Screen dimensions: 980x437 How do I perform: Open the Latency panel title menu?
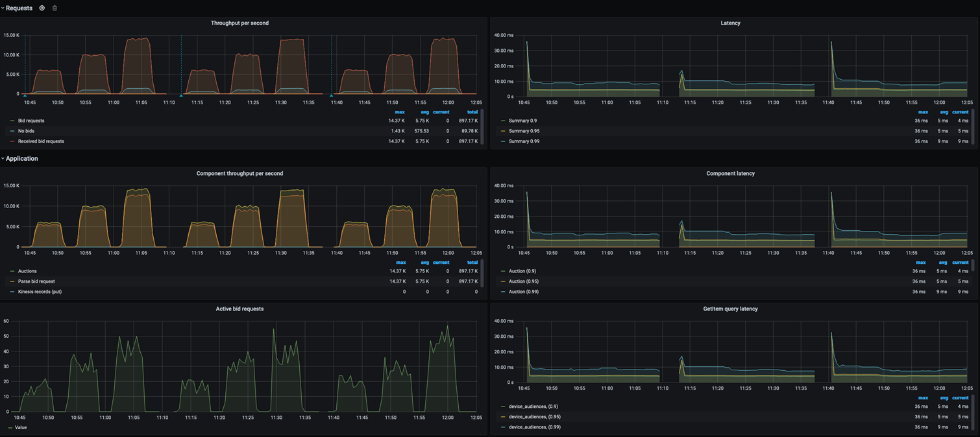730,23
